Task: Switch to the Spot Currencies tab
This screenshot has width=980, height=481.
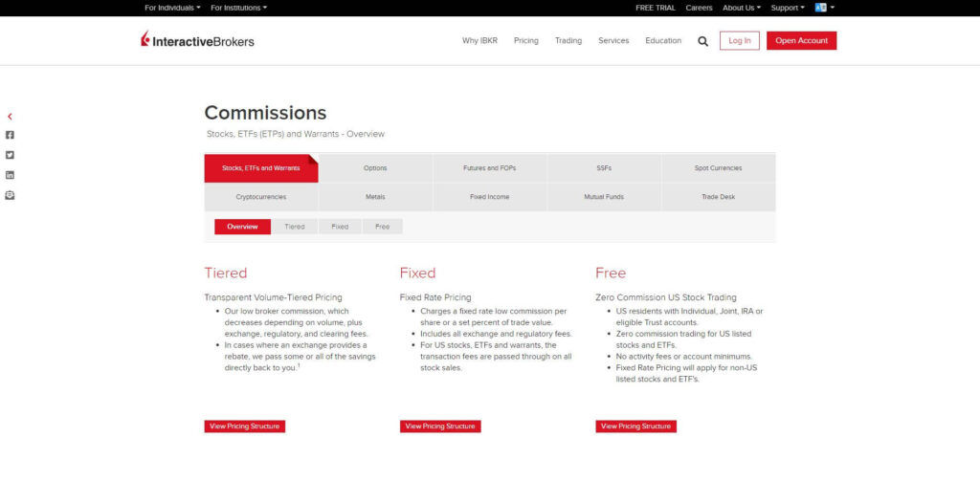Action: [718, 168]
